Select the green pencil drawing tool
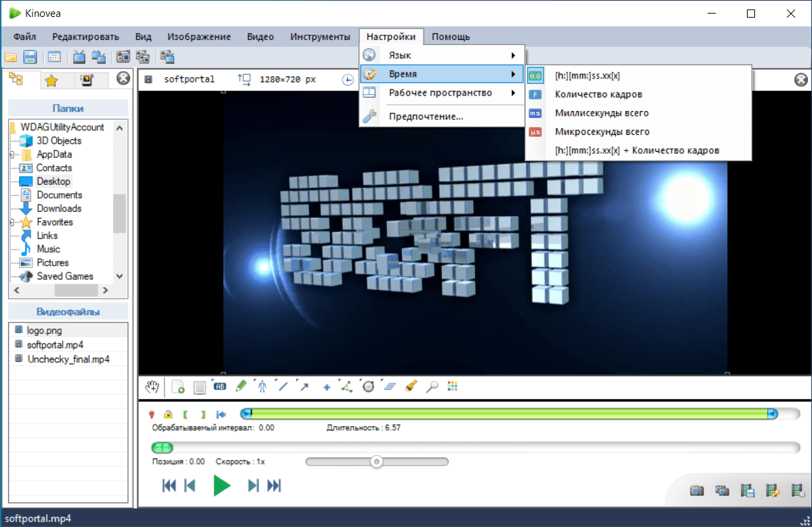 click(x=241, y=385)
